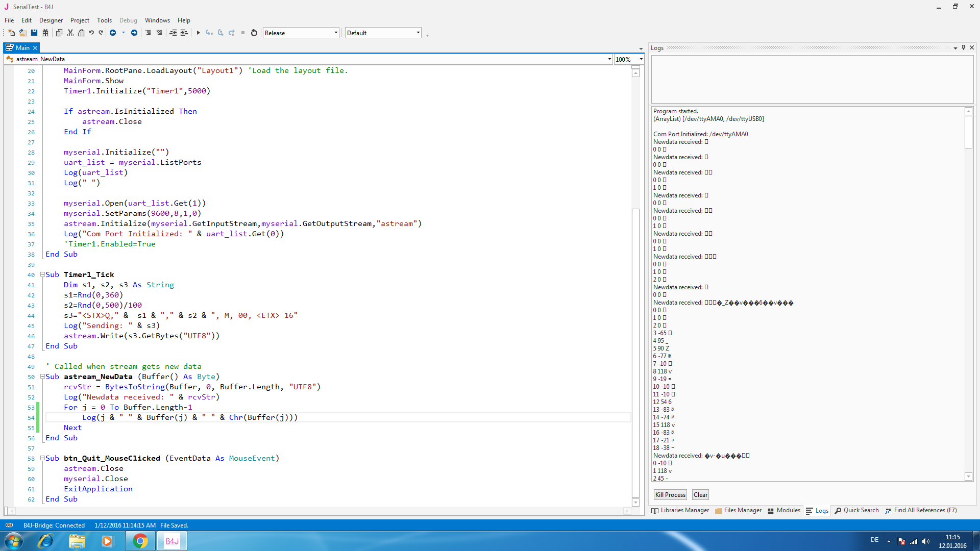Click the log panel vertical scrollbar thumb
This screenshot has height=551, width=980.
(x=968, y=132)
